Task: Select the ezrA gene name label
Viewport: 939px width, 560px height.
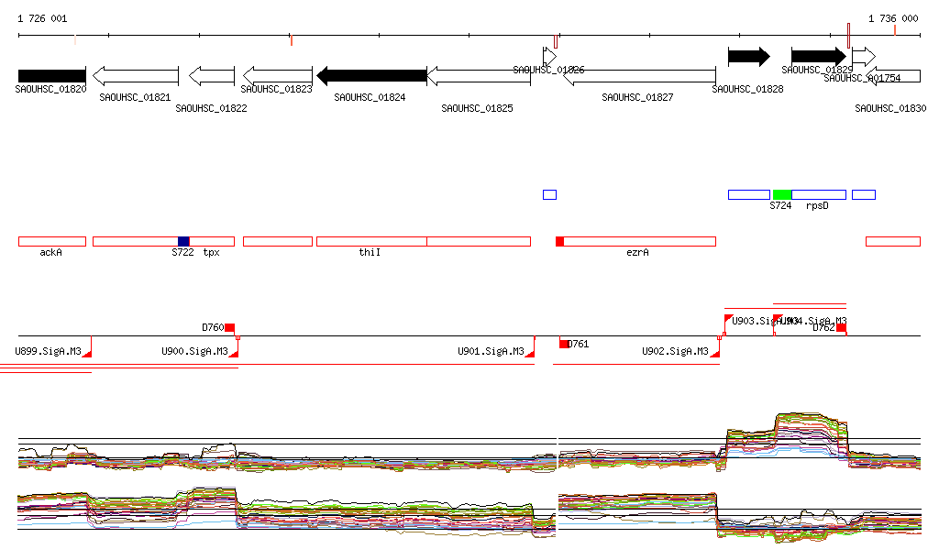Action: (638, 252)
